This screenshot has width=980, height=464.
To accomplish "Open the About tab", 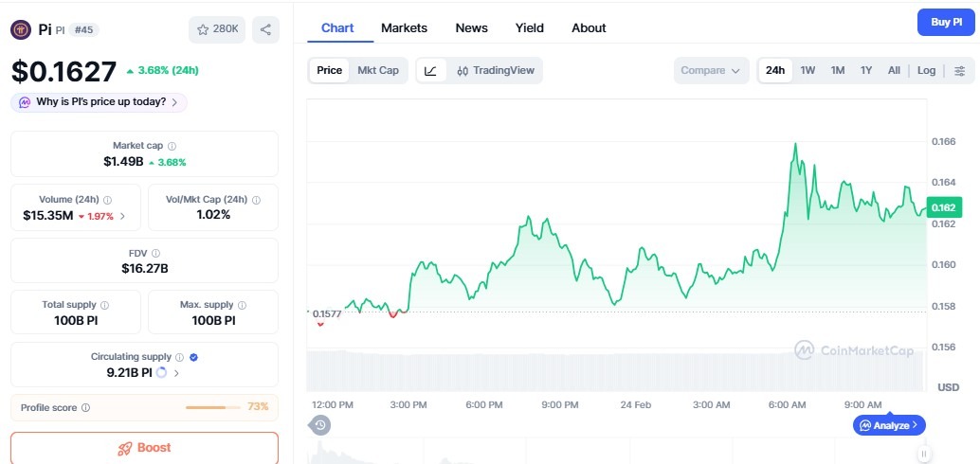I will click(x=589, y=28).
